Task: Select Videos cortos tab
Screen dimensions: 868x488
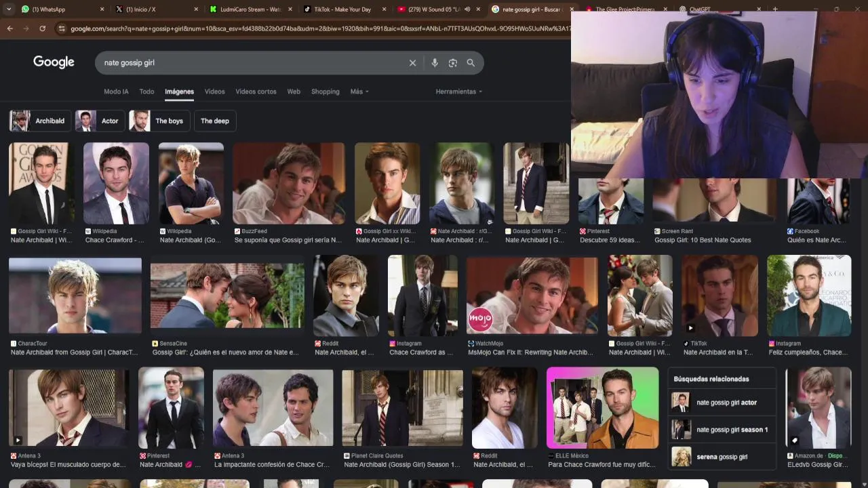Action: pos(256,91)
